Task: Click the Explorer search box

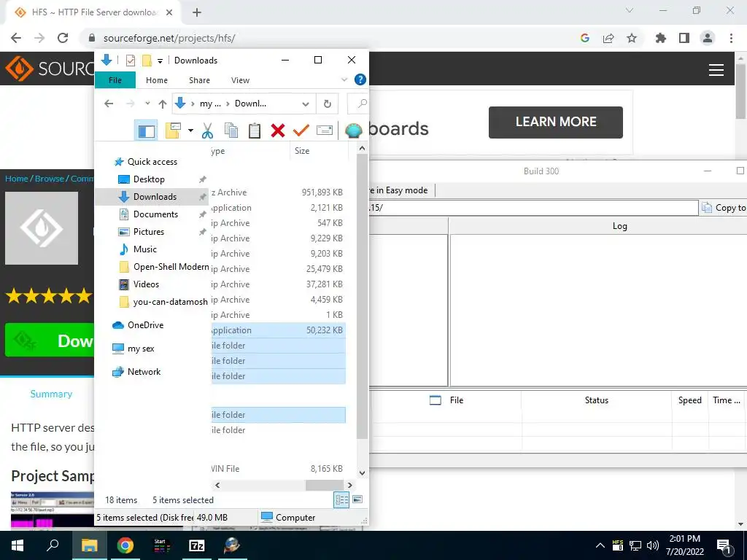Action: click(x=357, y=104)
